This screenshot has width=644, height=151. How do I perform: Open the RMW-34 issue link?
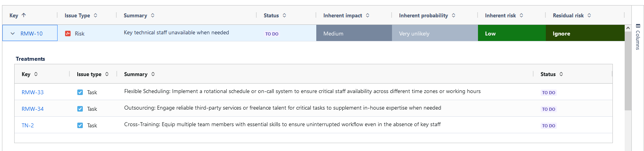[33, 109]
